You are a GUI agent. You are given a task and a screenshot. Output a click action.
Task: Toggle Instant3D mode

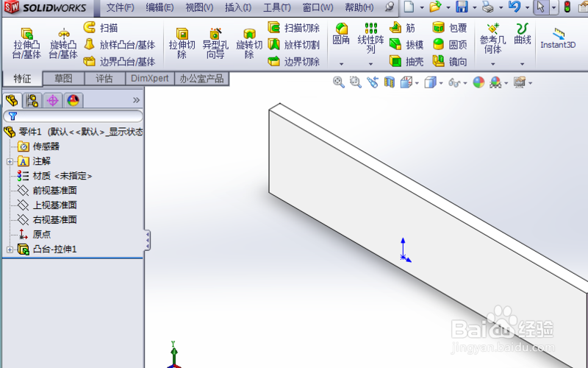pos(558,38)
